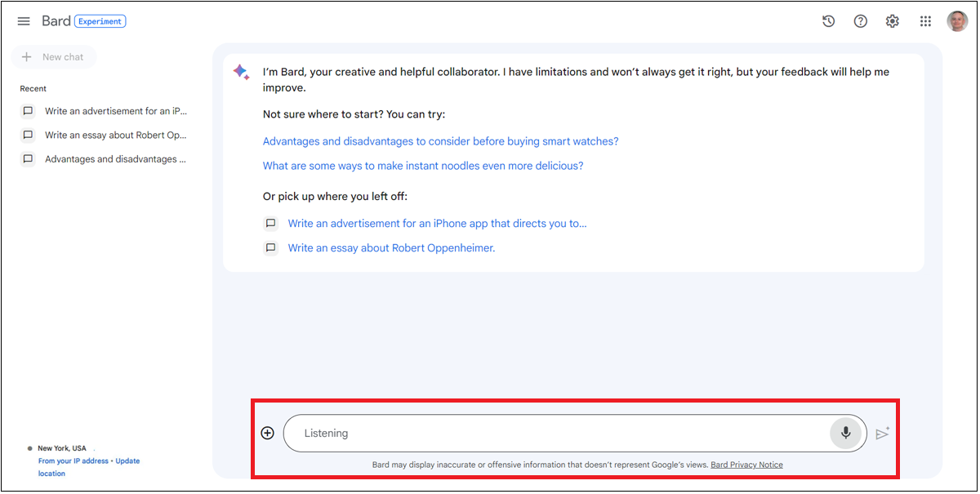Image resolution: width=980 pixels, height=494 pixels.
Task: Open recent chat 'Advantages and disadvantages ...'
Action: (116, 159)
